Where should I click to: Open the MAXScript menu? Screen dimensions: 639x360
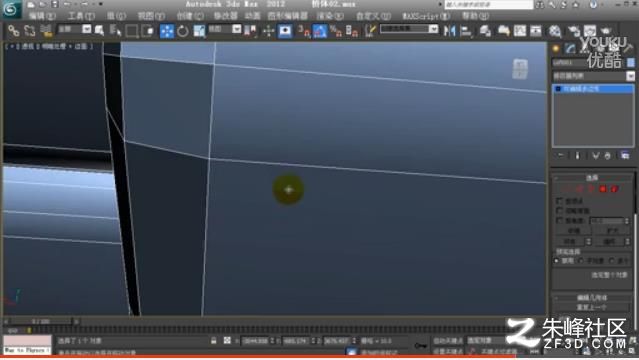click(426, 16)
